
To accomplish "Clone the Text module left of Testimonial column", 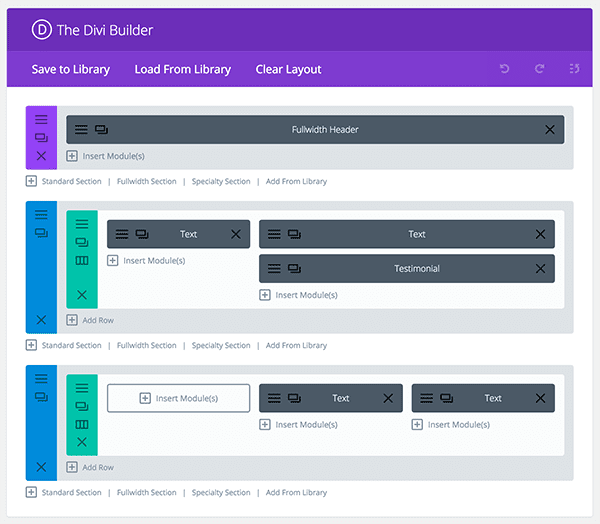I will [142, 234].
